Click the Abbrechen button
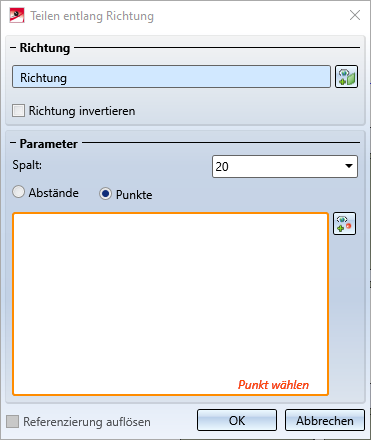 click(325, 420)
